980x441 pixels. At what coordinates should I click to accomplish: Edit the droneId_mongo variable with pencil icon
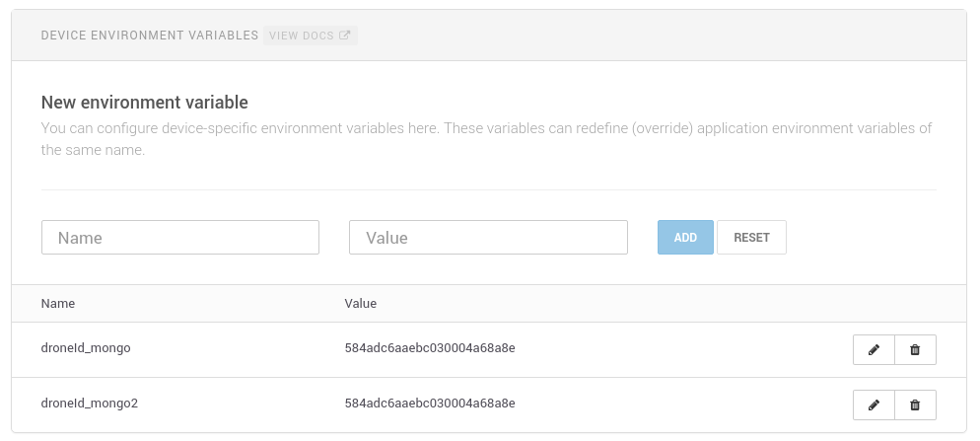coord(874,349)
